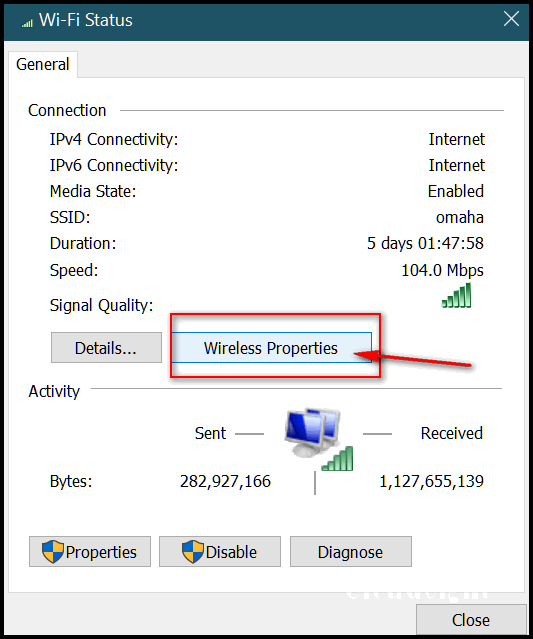
Task: Click the Duration value 5 days 01:47:58
Action: tap(425, 243)
